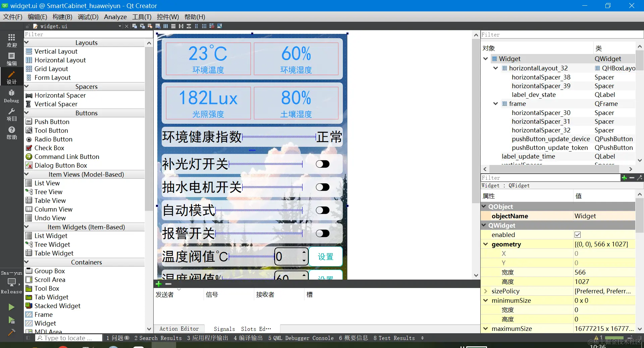The height and width of the screenshot is (348, 644).
Task: Switch to the Signals tab at bottom
Action: (x=224, y=329)
